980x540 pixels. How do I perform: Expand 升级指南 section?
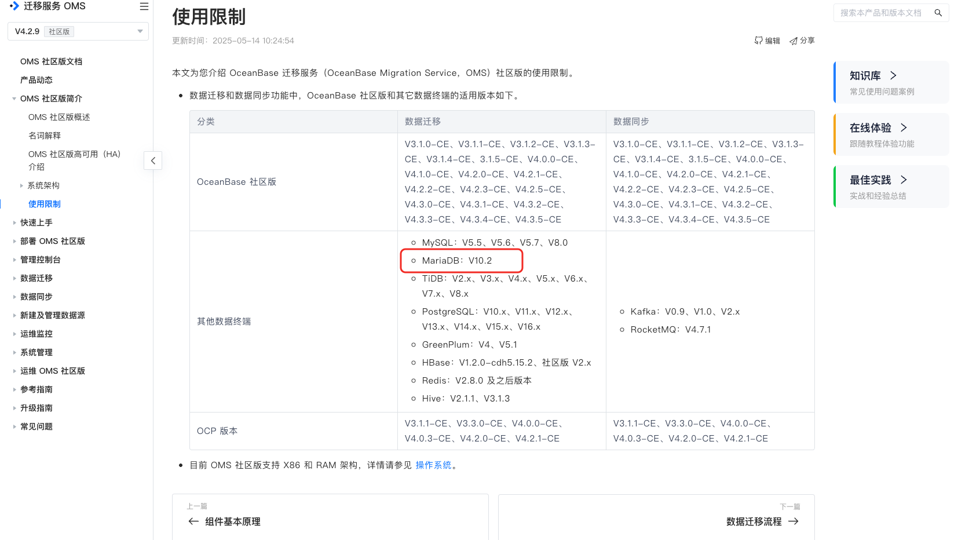(x=14, y=408)
